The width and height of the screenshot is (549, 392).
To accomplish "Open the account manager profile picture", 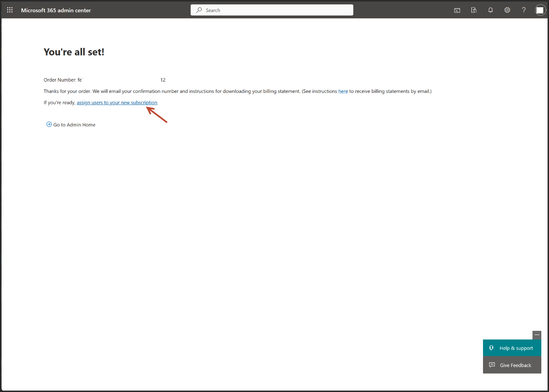I will tap(540, 10).
